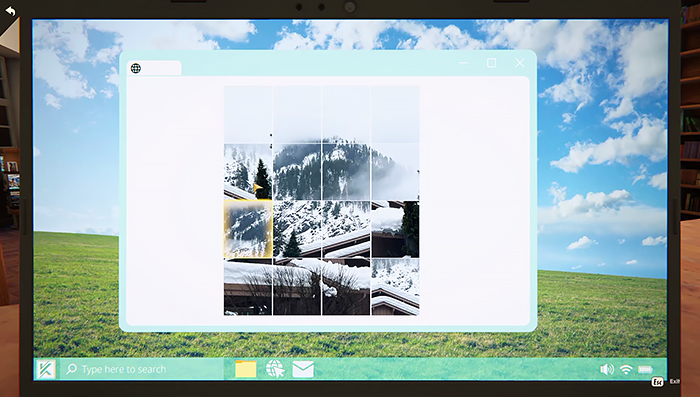700x397 pixels.
Task: Open the file explorer folder icon
Action: pos(246,369)
